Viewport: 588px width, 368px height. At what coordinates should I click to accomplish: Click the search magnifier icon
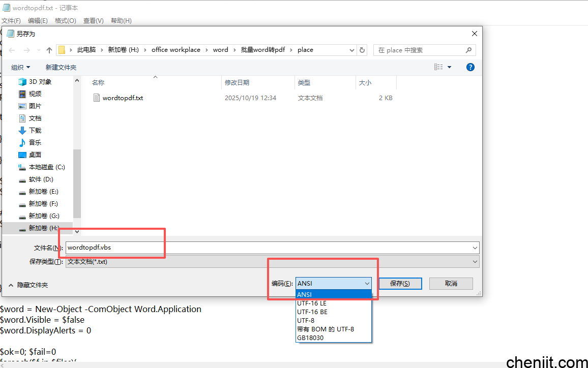468,50
